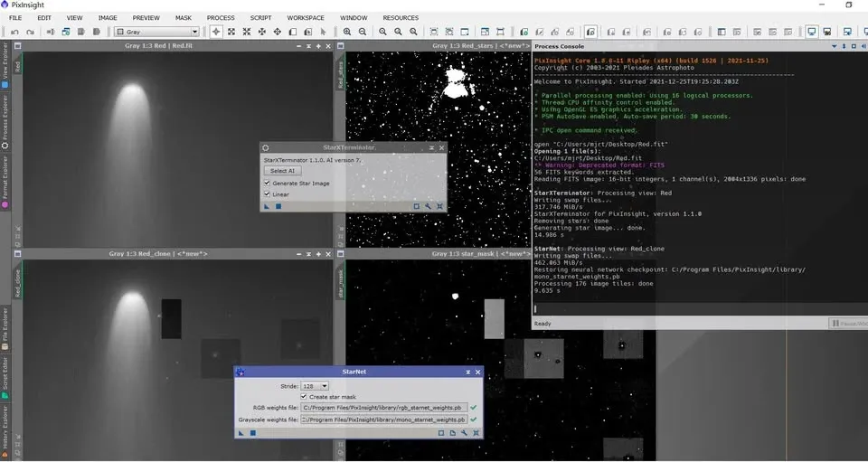Image resolution: width=868 pixels, height=462 pixels.
Task: Click the RGB weights file green checkmark
Action: coord(473,408)
